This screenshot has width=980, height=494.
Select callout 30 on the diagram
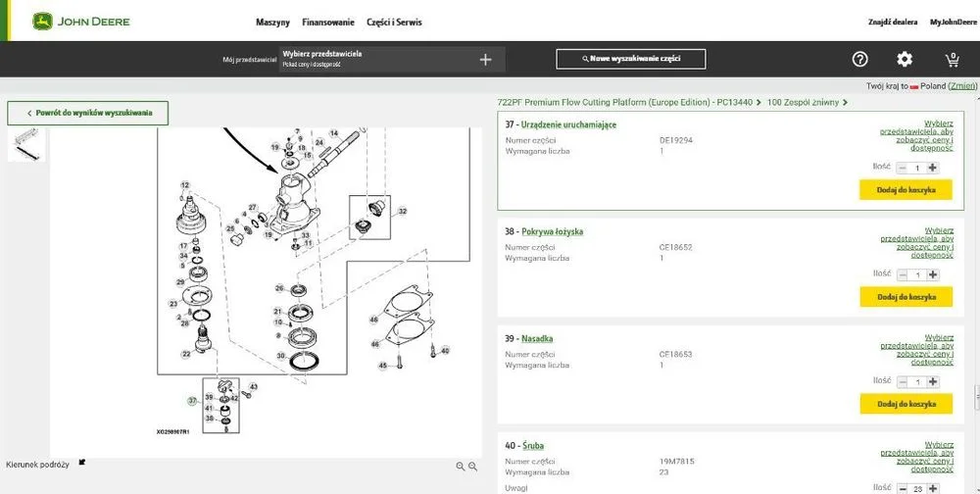tap(280, 356)
